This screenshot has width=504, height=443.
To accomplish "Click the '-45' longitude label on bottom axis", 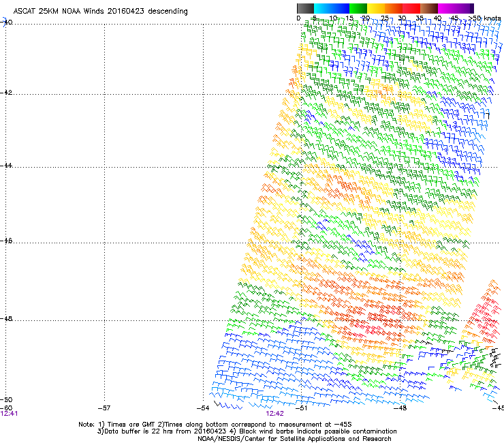I will point(499,408).
